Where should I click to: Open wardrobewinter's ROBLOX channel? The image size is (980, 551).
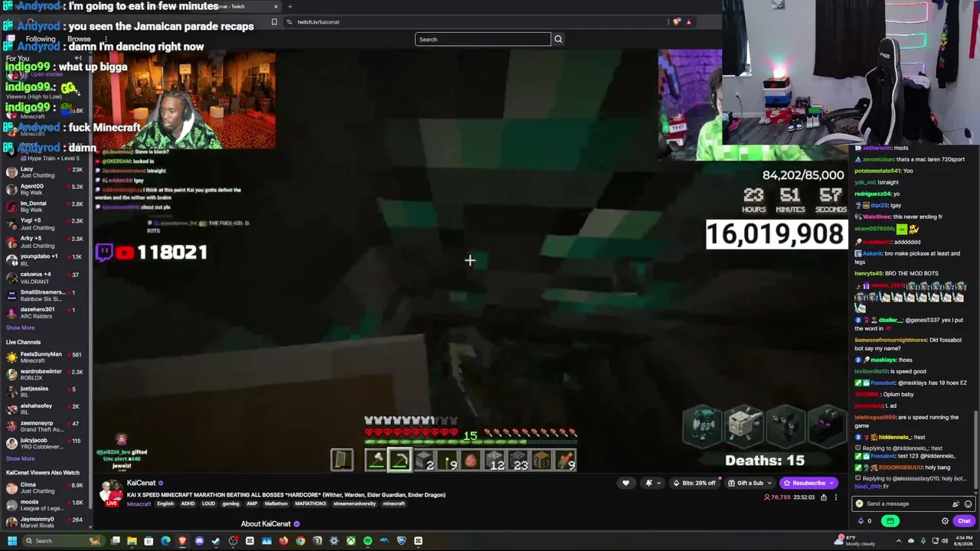tap(45, 374)
